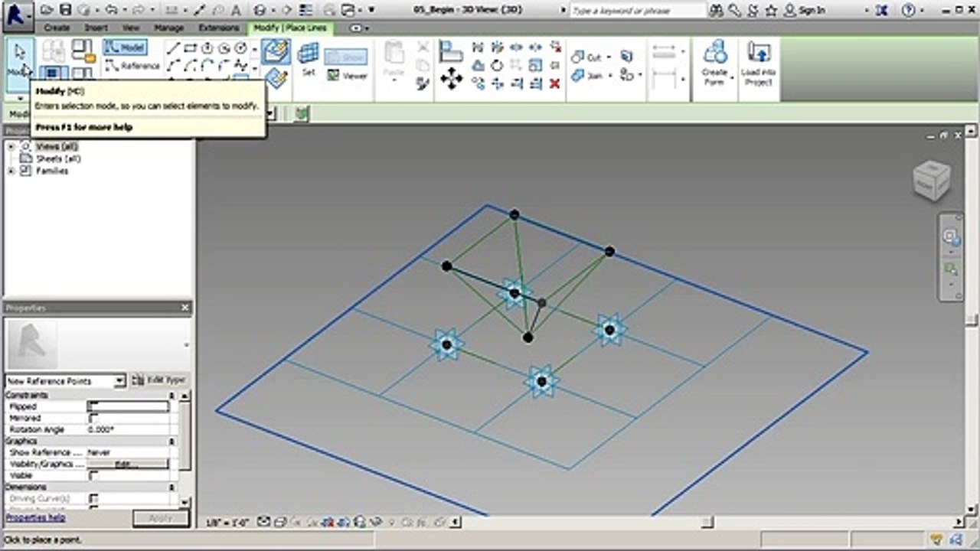Screen dimensions: 980x551
Task: Click the keyword search field
Action: [x=638, y=11]
